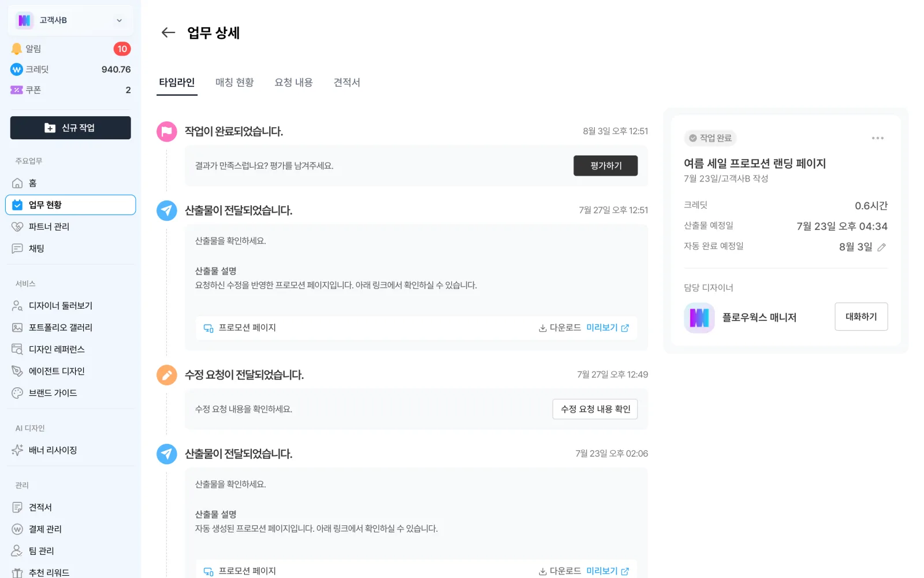Screen dimensions: 924x578
Task: Click 다운로드 for 7월 27일 산출물
Action: pyautogui.click(x=560, y=328)
